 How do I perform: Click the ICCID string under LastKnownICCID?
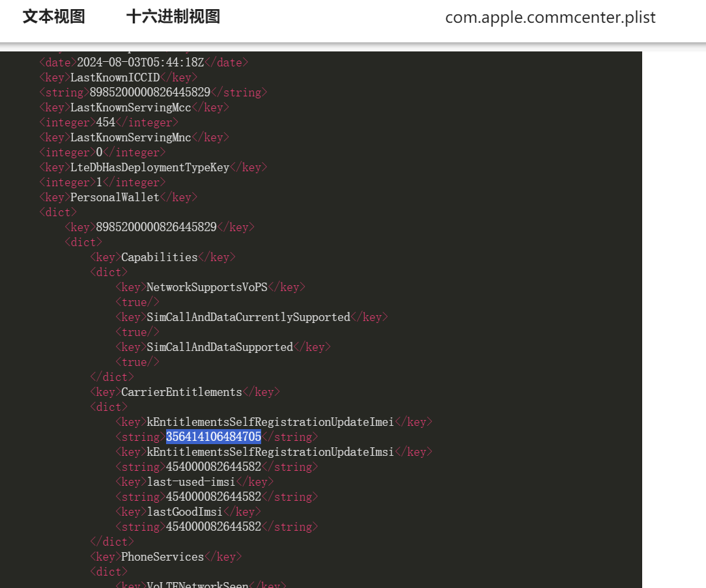(150, 92)
